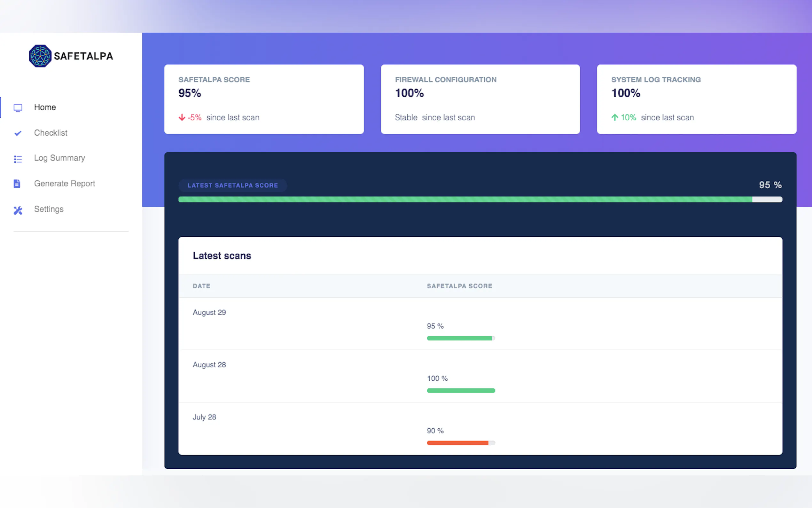Click the Safetalpa logo icon
Image resolution: width=812 pixels, height=508 pixels.
click(x=40, y=56)
